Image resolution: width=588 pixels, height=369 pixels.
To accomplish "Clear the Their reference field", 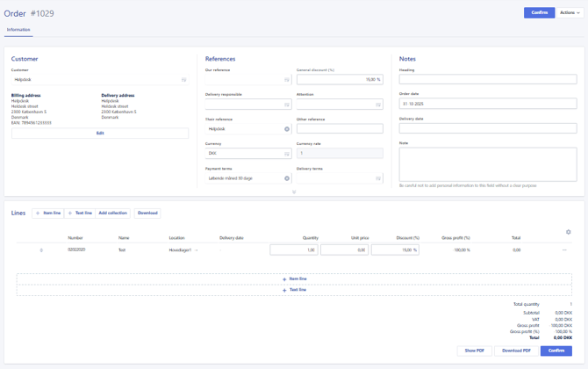I will [x=286, y=129].
